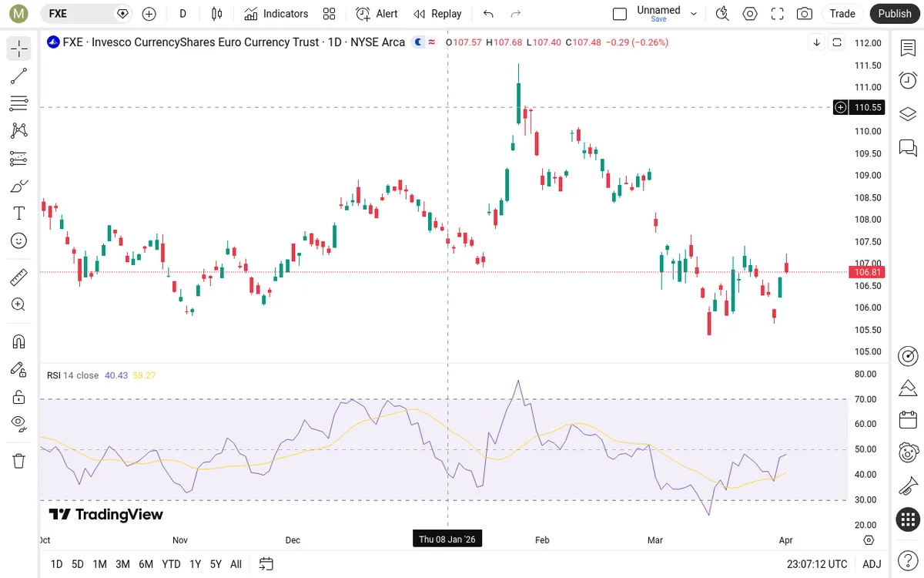
Task: Set the 6M time range
Action: (146, 564)
